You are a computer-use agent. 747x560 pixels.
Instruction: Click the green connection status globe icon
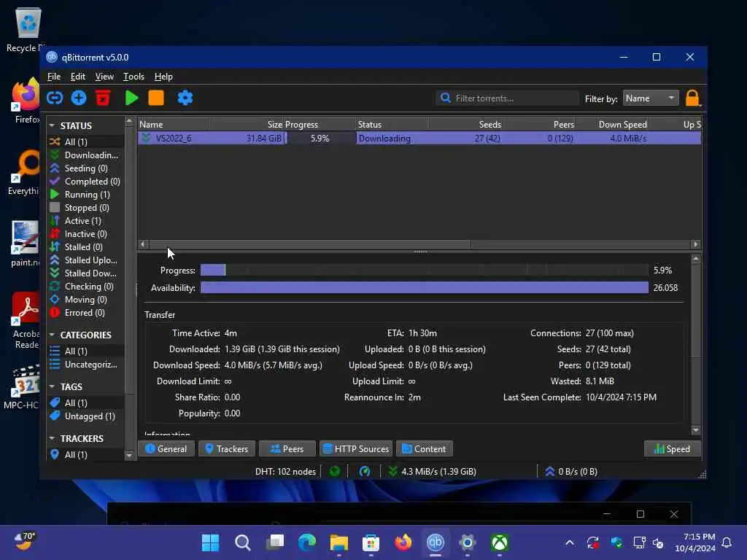(x=336, y=472)
